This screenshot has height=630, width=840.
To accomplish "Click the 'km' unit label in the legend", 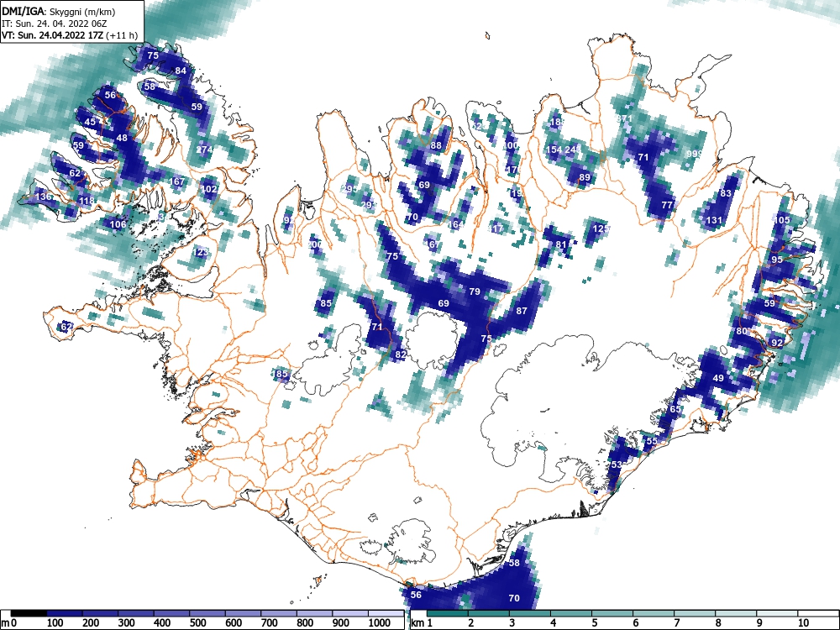I will [417, 623].
